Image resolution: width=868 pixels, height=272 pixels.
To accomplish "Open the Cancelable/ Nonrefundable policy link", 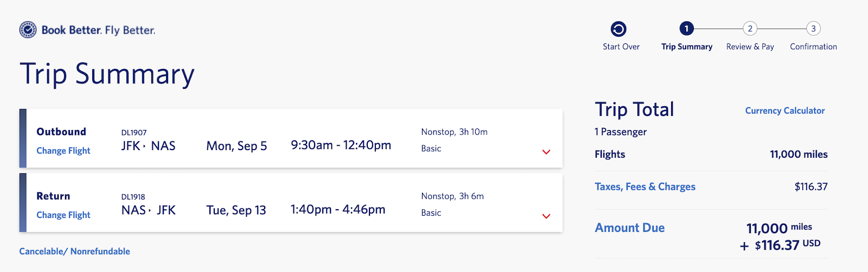I will (74, 251).
